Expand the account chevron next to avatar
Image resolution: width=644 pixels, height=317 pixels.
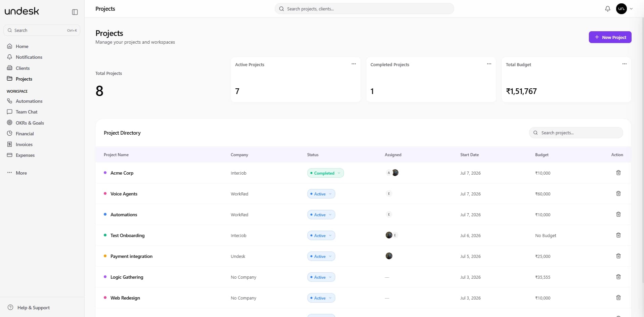631,9
